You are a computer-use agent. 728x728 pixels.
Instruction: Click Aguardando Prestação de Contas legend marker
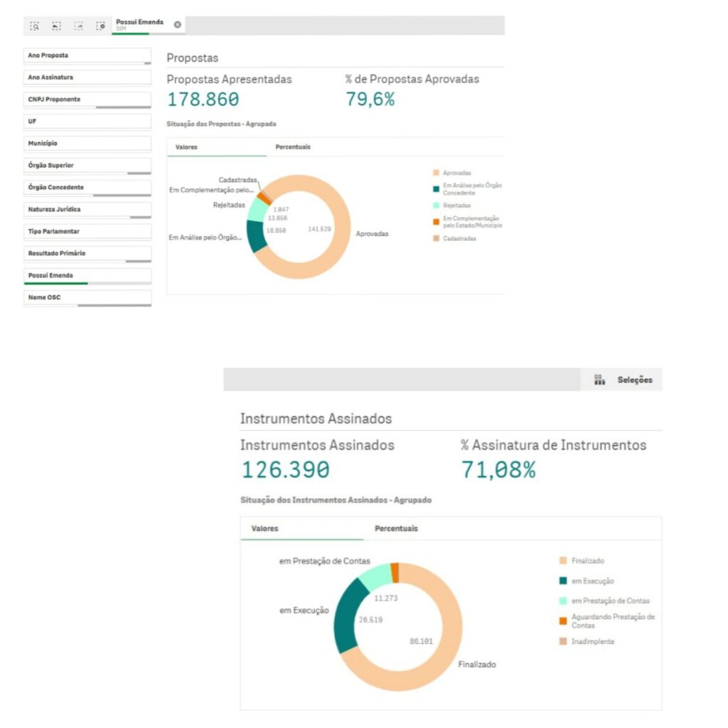pos(564,621)
